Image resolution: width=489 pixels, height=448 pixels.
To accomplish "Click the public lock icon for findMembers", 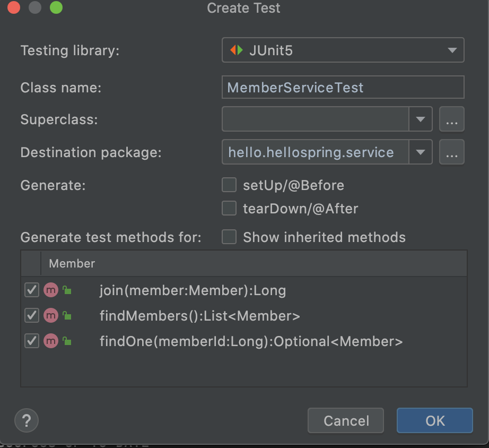I will pyautogui.click(x=67, y=315).
